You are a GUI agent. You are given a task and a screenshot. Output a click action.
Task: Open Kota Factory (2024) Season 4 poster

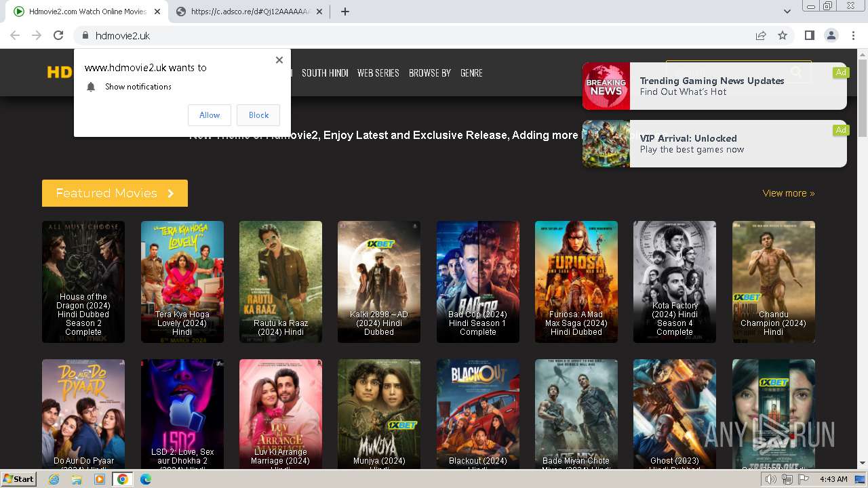tap(675, 282)
